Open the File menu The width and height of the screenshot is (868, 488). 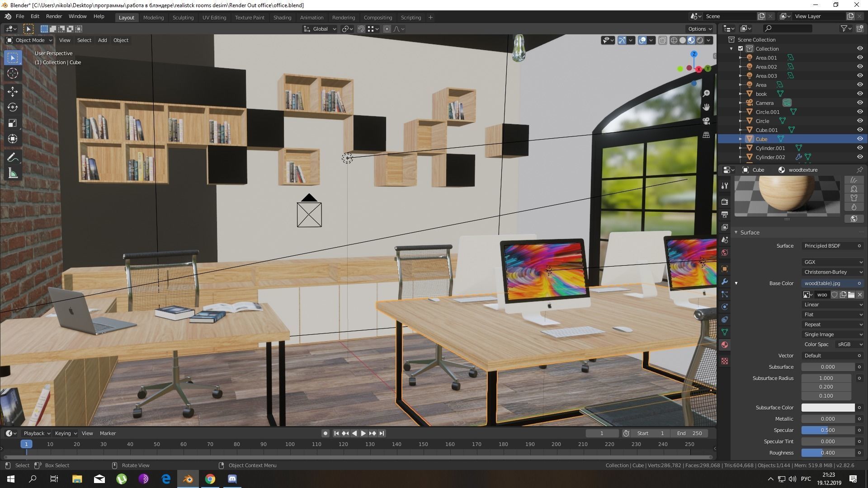click(x=20, y=16)
